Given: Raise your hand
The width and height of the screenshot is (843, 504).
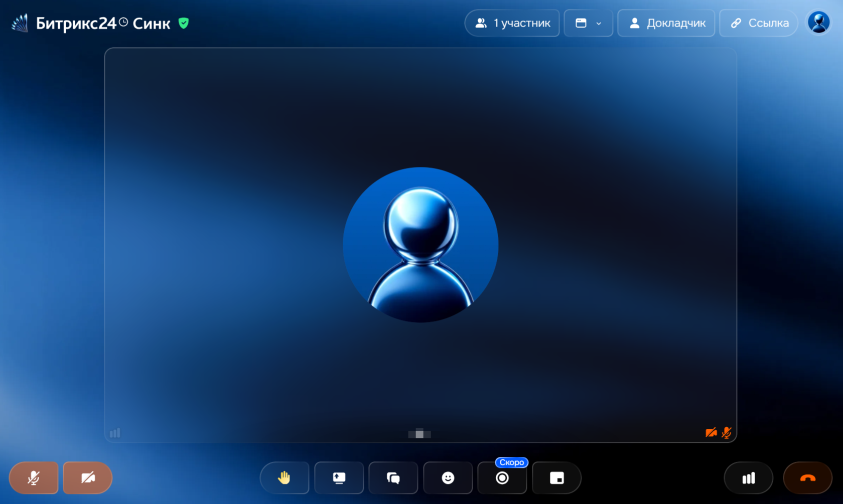Looking at the screenshot, I should [x=285, y=478].
